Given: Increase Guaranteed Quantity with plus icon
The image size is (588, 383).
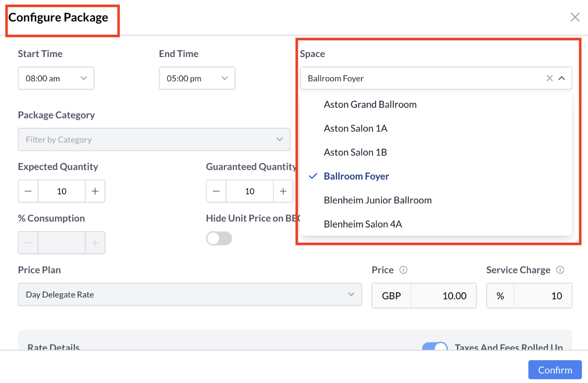Looking at the screenshot, I should 283,191.
